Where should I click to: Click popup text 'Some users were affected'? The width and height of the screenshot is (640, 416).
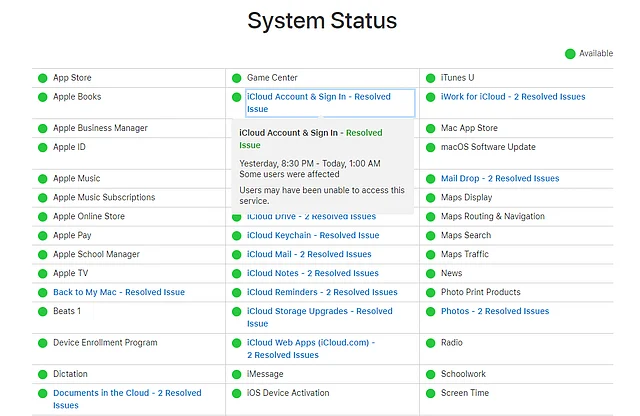pyautogui.click(x=289, y=174)
